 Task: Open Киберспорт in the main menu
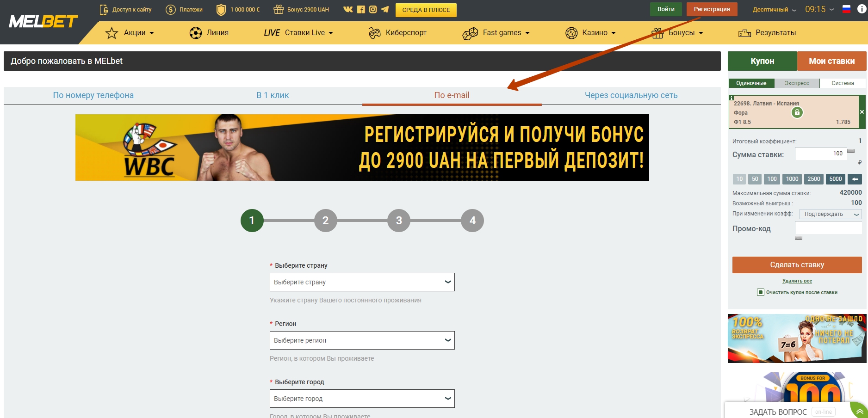406,33
